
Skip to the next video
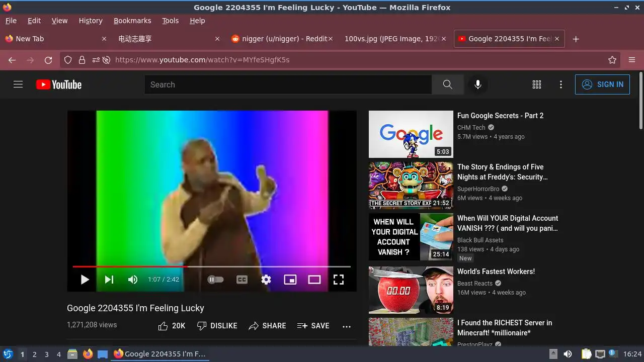(109, 280)
